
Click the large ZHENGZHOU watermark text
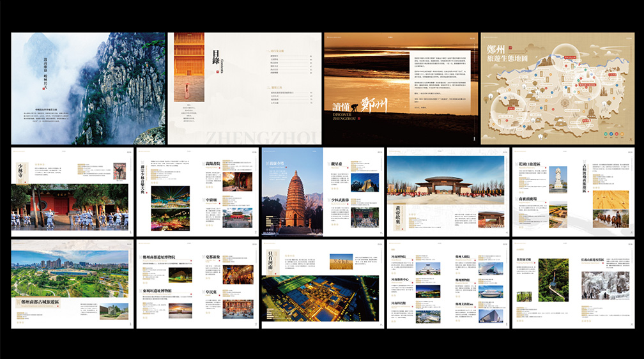[263, 137]
